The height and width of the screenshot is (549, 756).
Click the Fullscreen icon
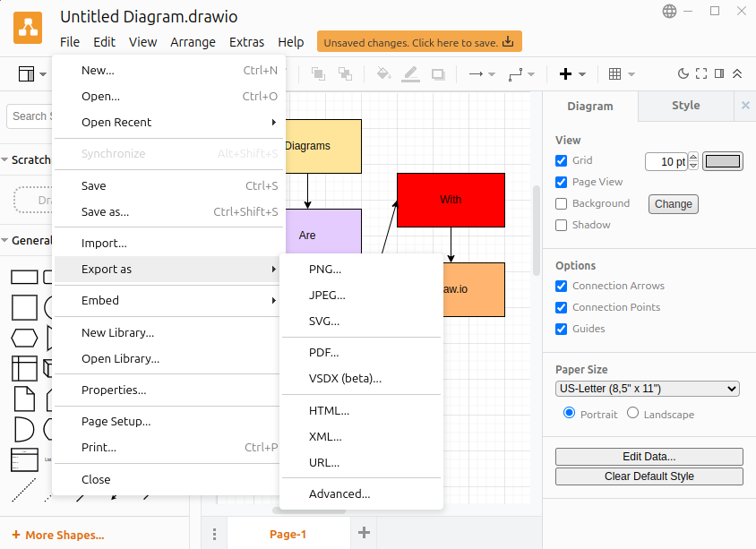point(701,73)
